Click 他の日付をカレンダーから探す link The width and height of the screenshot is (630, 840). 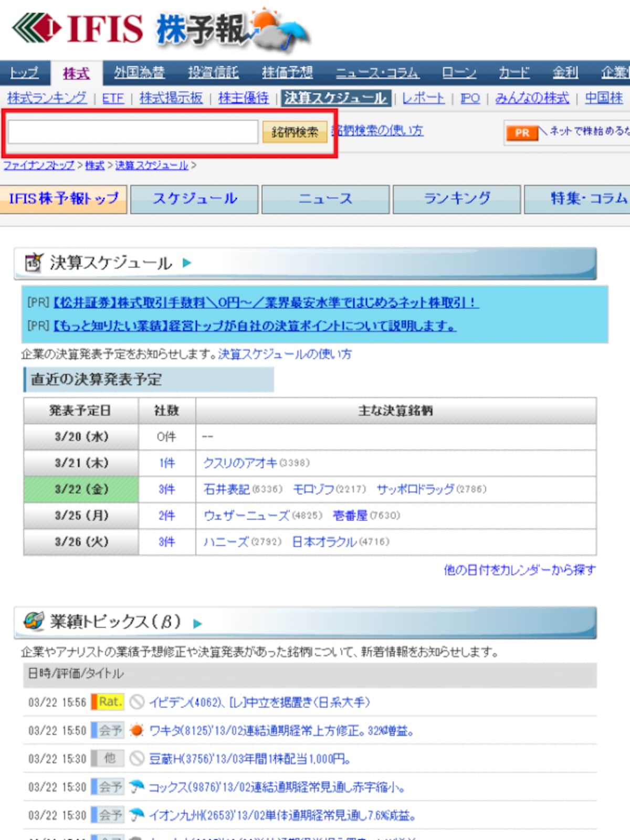[520, 570]
